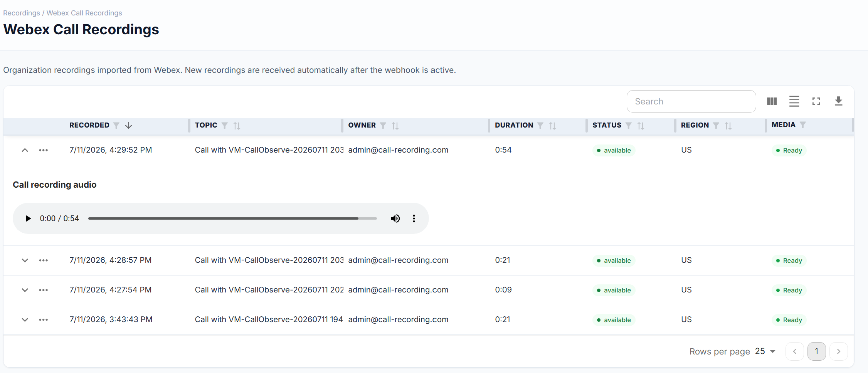
Task: Go to next page of recordings
Action: [x=838, y=351]
